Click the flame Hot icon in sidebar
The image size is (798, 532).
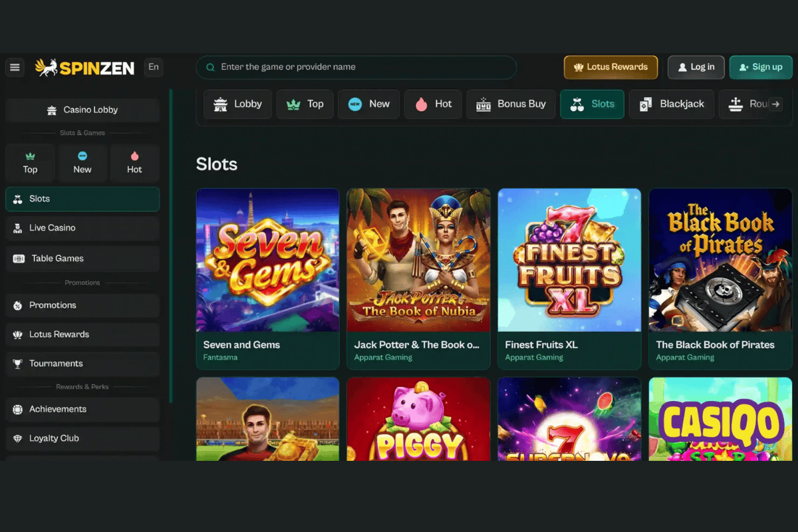pyautogui.click(x=134, y=156)
